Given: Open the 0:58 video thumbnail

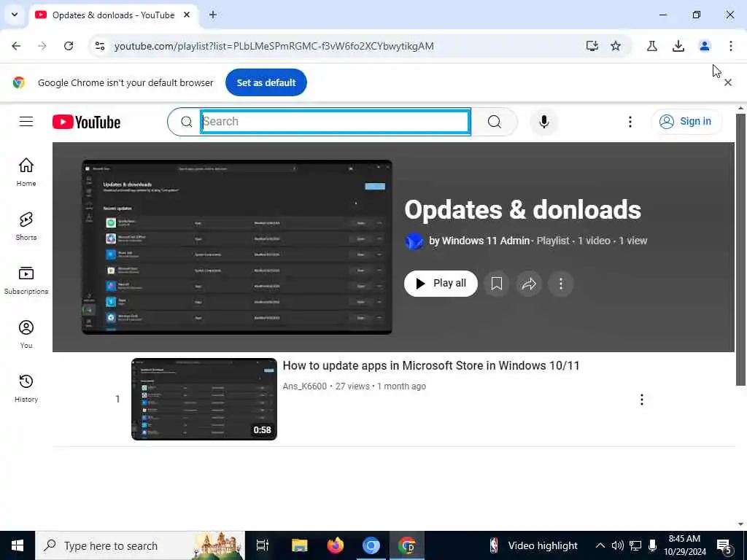Looking at the screenshot, I should (x=204, y=399).
